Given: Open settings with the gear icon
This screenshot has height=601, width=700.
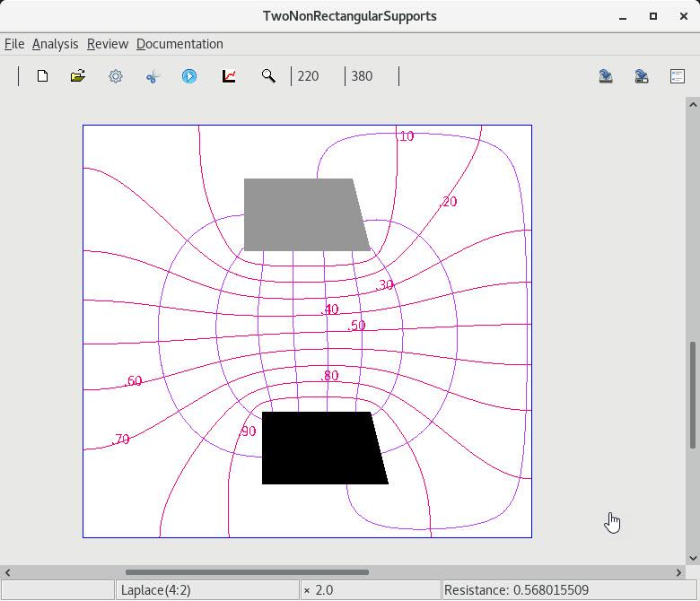Looking at the screenshot, I should (x=116, y=76).
